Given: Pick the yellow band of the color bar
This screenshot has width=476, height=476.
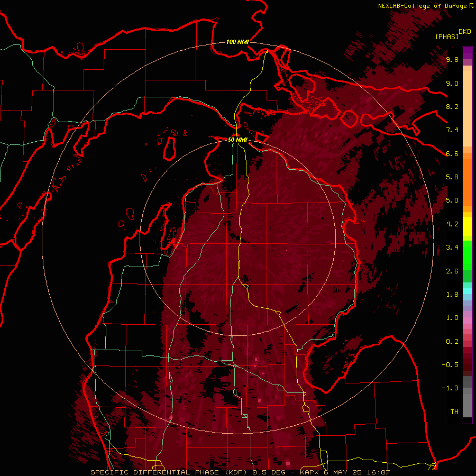Looking at the screenshot, I should [x=467, y=226].
